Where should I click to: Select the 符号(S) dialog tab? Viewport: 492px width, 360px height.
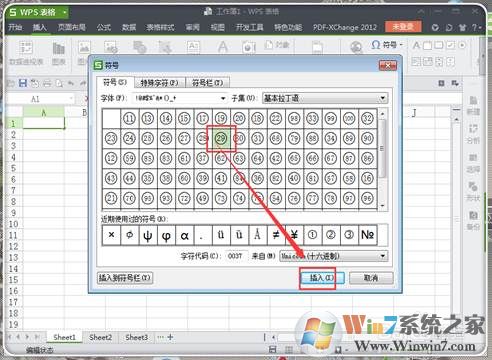[x=115, y=82]
